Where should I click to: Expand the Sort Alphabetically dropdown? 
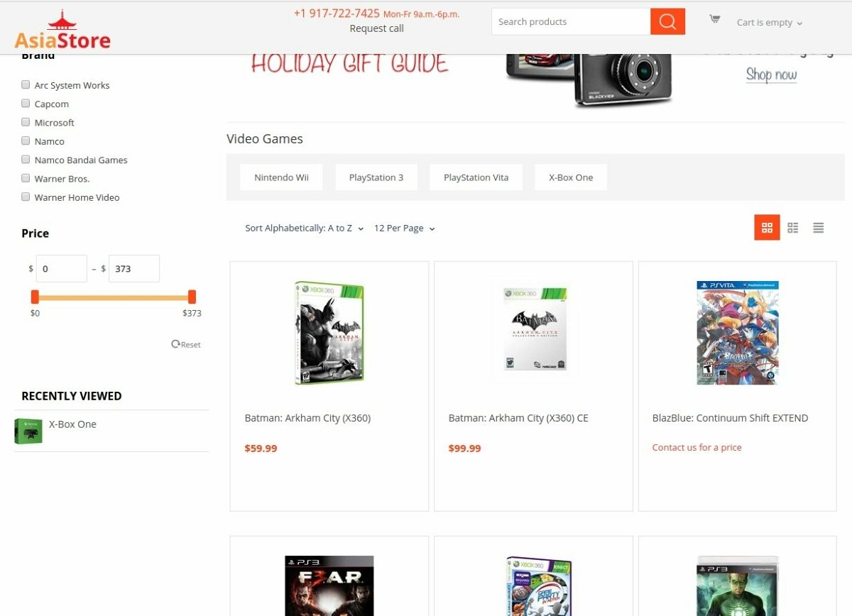[305, 229]
